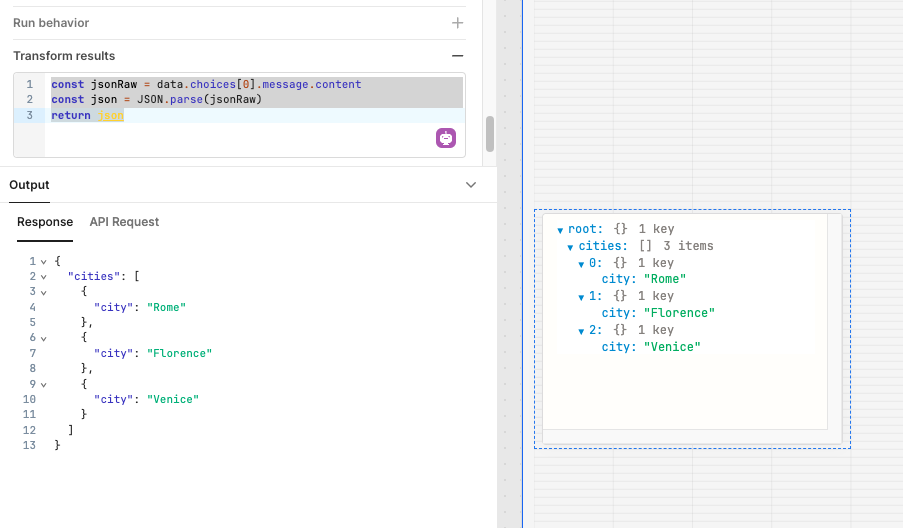The image size is (903, 528).
Task: Switch to the Response tab
Action: [x=45, y=222]
